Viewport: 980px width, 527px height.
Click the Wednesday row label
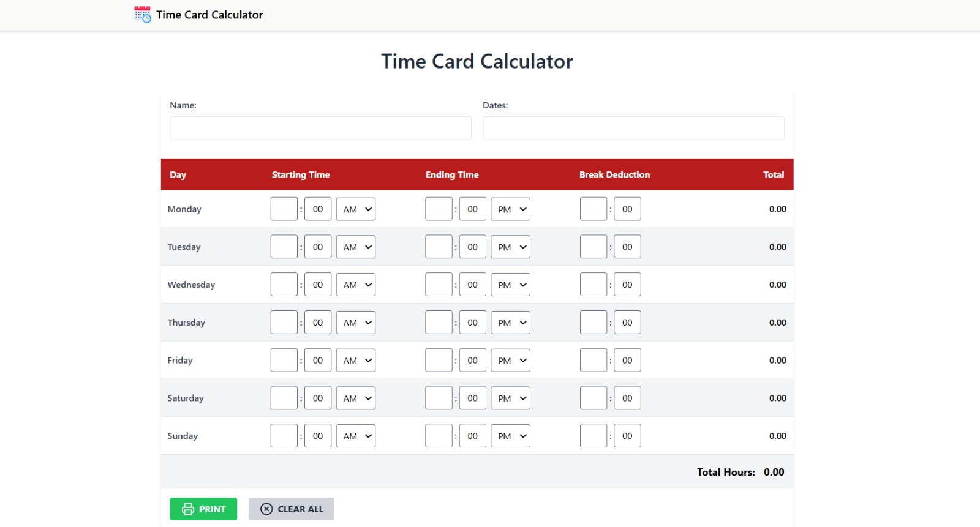tap(191, 285)
